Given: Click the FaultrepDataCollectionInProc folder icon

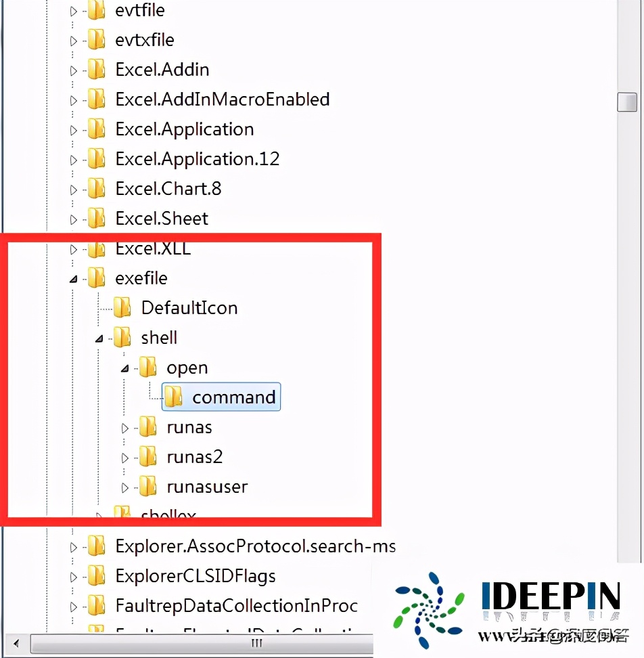Looking at the screenshot, I should pyautogui.click(x=97, y=606).
